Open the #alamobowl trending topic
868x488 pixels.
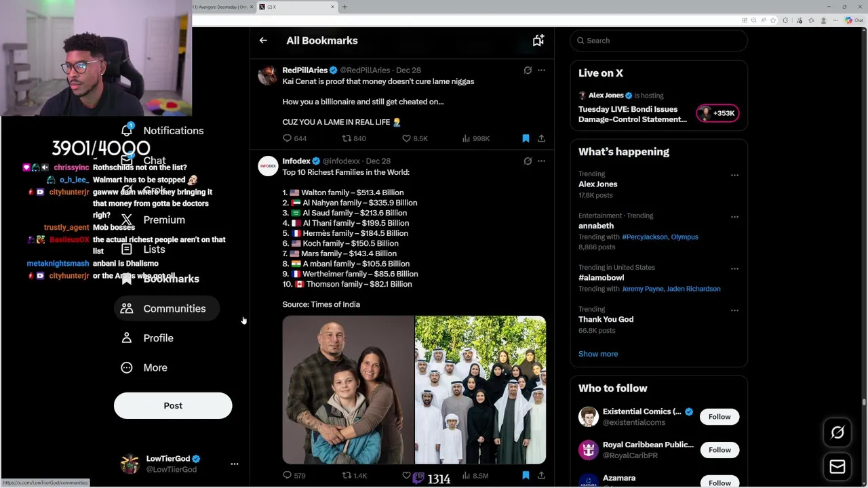601,278
